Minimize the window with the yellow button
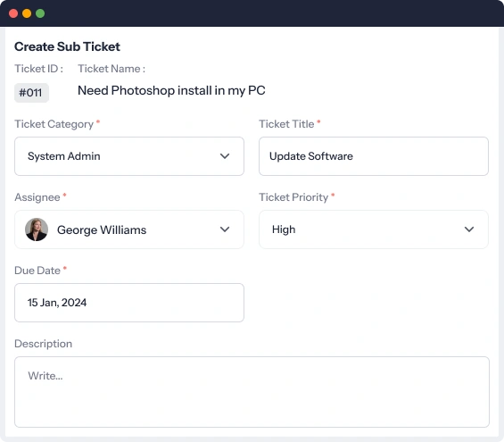The height and width of the screenshot is (442, 504). coord(27,13)
